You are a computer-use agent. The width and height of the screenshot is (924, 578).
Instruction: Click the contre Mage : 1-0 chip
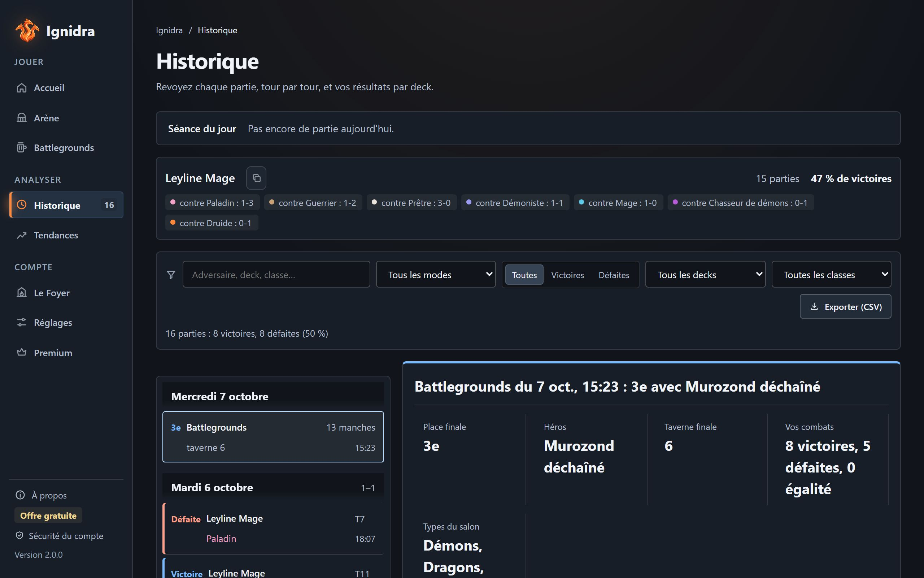pyautogui.click(x=618, y=203)
